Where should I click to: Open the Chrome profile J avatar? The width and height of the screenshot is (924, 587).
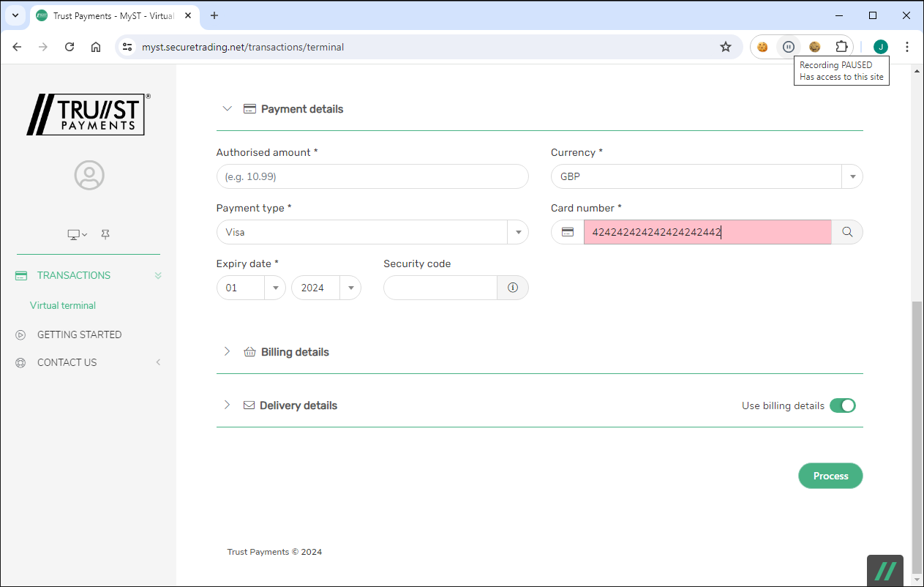click(881, 47)
